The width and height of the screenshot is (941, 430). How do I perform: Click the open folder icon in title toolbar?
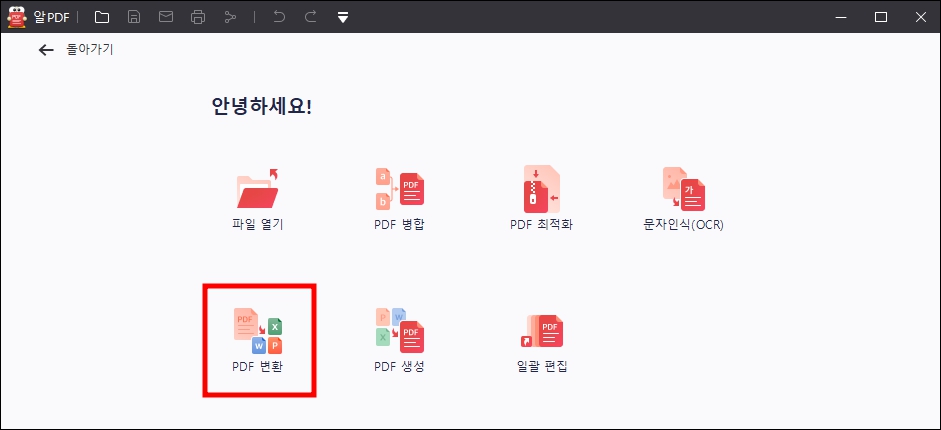(x=102, y=17)
